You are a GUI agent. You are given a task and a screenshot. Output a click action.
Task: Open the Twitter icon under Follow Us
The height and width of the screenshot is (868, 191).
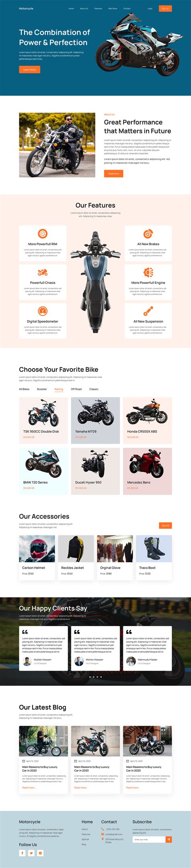click(x=31, y=853)
